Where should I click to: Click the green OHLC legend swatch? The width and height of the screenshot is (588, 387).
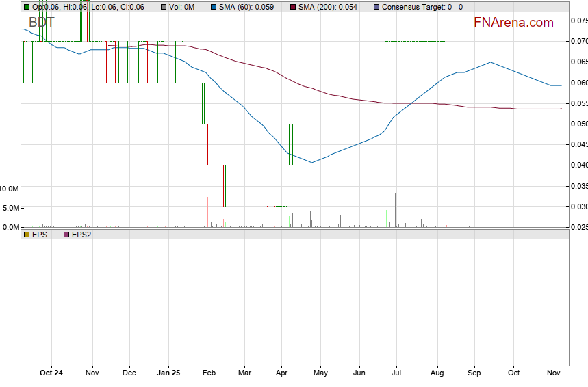(26, 7)
